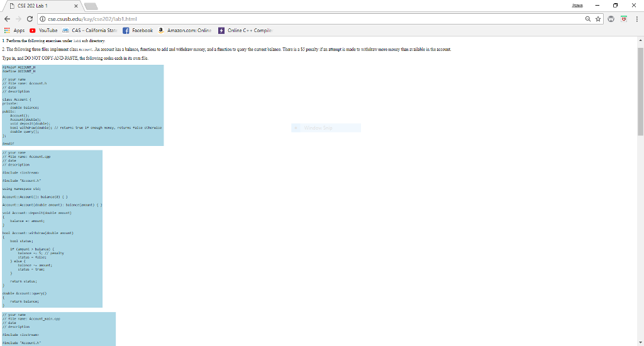The height and width of the screenshot is (346, 644).
Task: Open the Online C++ Compiler bookmark
Action: pos(246,30)
